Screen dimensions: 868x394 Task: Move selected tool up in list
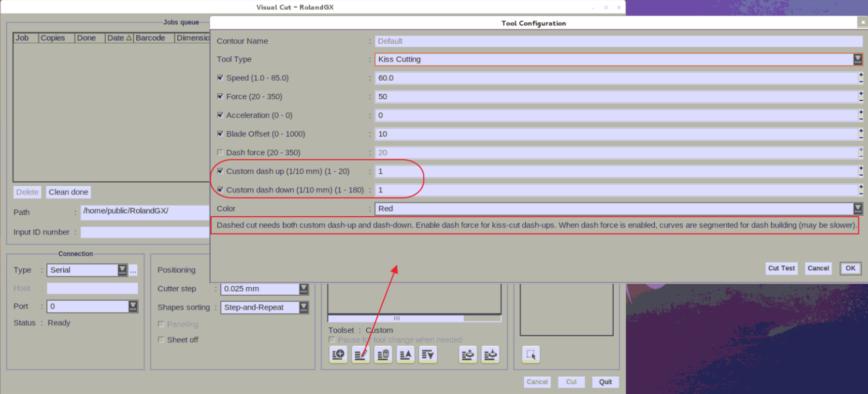(406, 354)
